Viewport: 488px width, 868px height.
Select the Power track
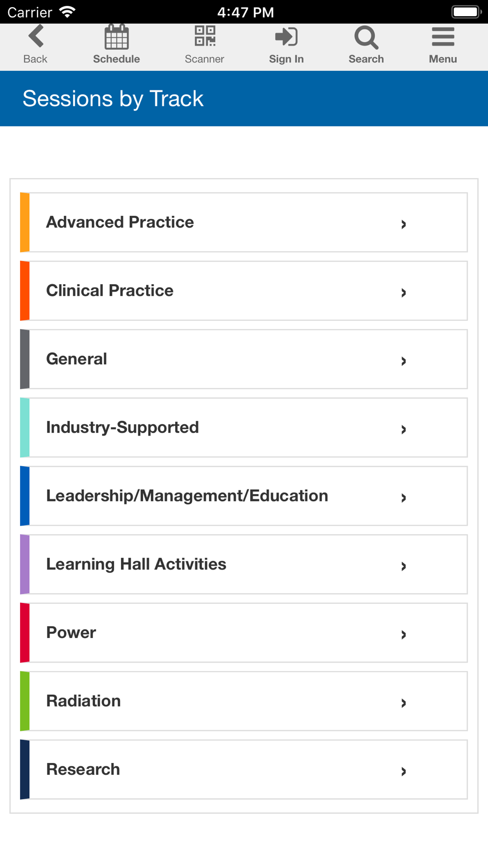[244, 633]
